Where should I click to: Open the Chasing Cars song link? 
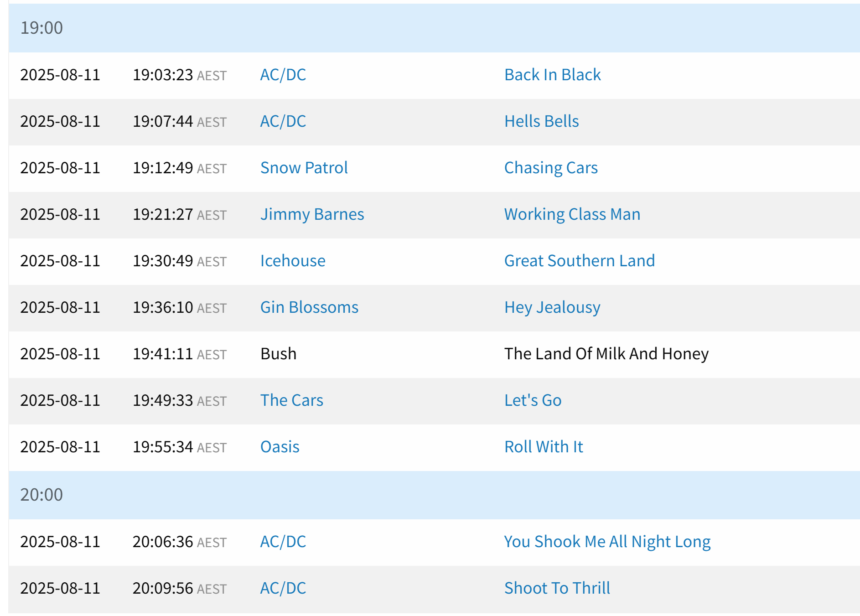[551, 168]
